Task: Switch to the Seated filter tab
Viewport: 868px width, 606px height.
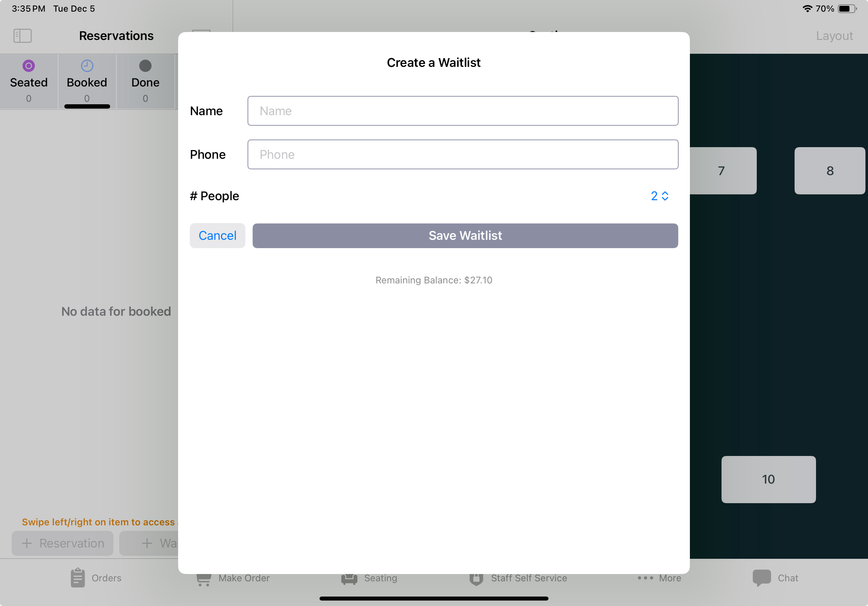Action: click(x=28, y=82)
